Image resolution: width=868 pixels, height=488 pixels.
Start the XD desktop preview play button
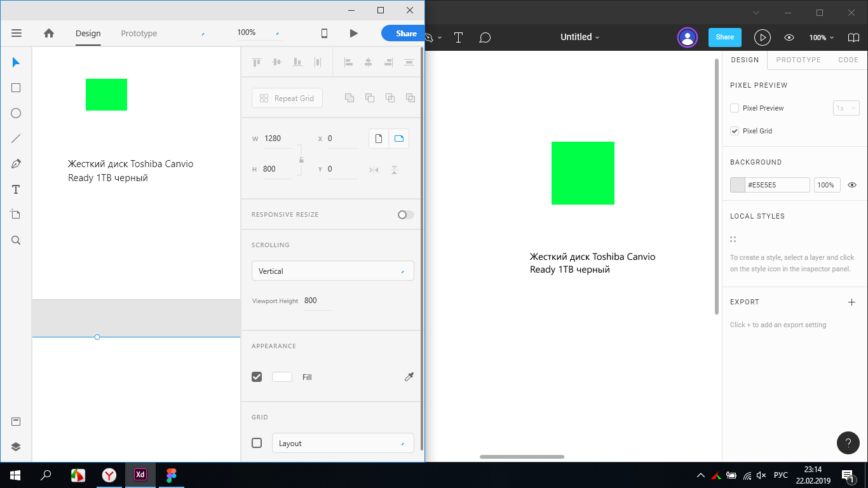pyautogui.click(x=354, y=33)
